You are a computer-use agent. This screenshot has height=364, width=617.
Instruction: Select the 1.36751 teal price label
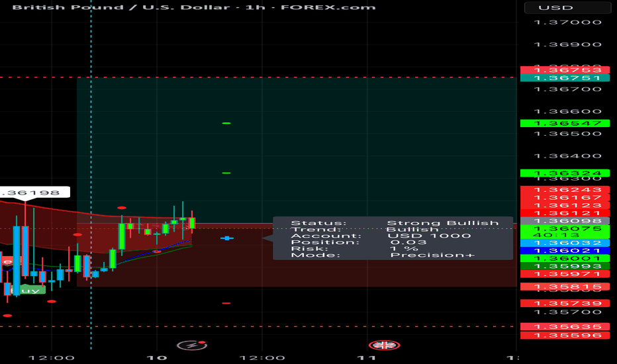565,78
